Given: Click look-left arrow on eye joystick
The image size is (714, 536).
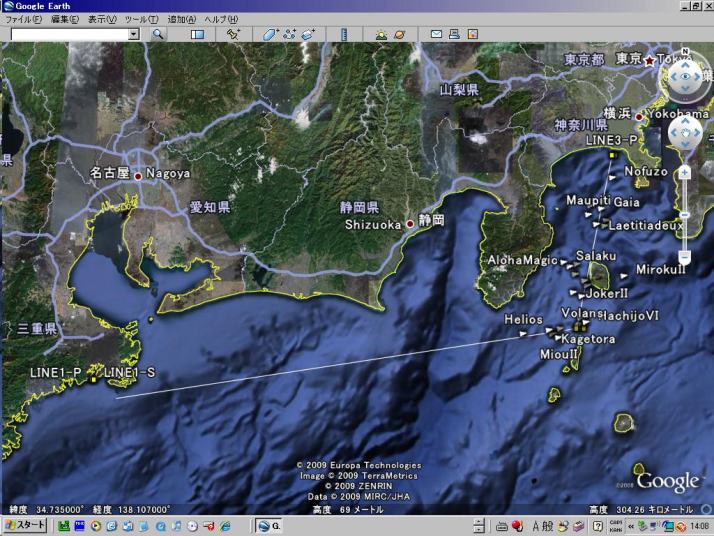Looking at the screenshot, I should tap(673, 77).
